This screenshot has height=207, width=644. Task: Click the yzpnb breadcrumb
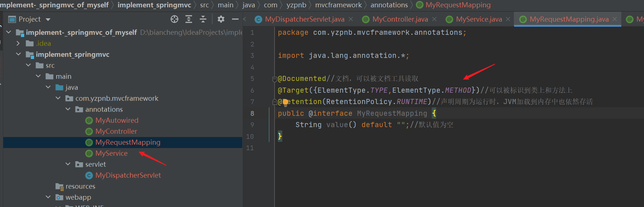tap(296, 5)
